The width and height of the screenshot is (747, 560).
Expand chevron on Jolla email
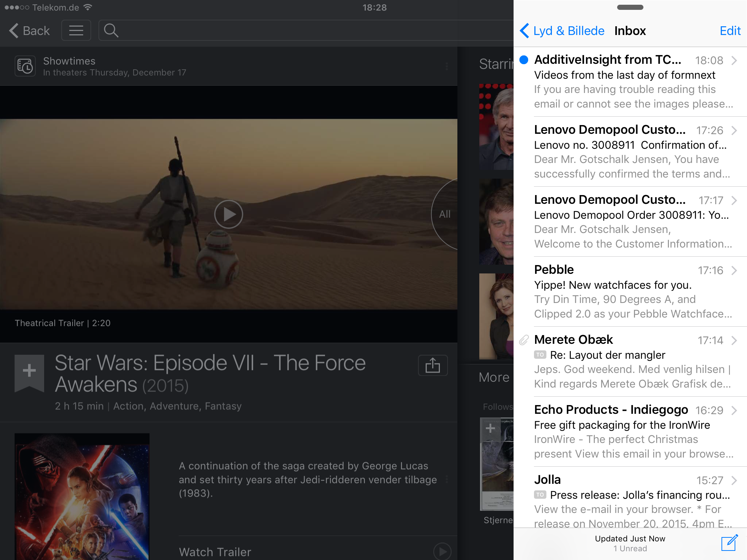coord(734,481)
